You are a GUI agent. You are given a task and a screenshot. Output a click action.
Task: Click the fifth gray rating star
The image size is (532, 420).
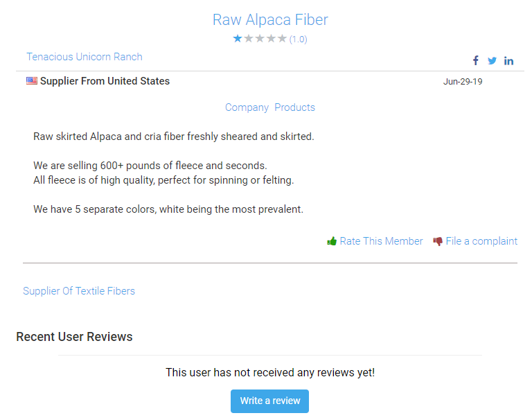pyautogui.click(x=282, y=39)
